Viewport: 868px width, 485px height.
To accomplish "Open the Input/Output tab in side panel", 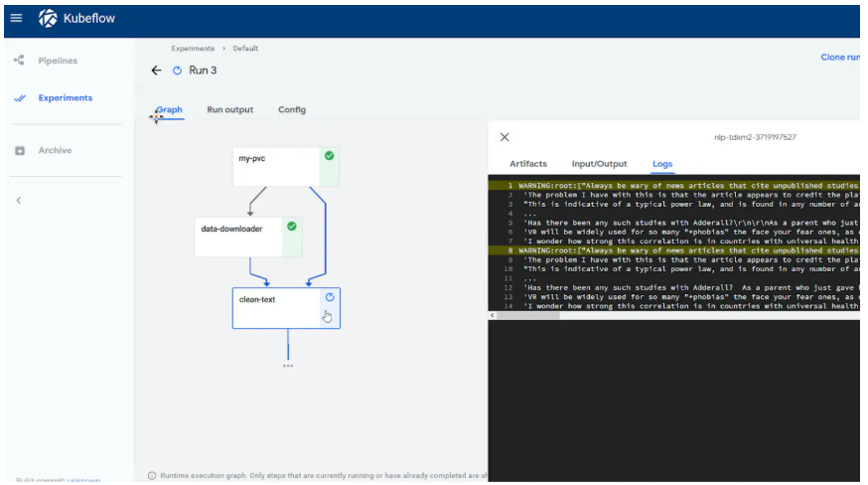I will point(600,164).
